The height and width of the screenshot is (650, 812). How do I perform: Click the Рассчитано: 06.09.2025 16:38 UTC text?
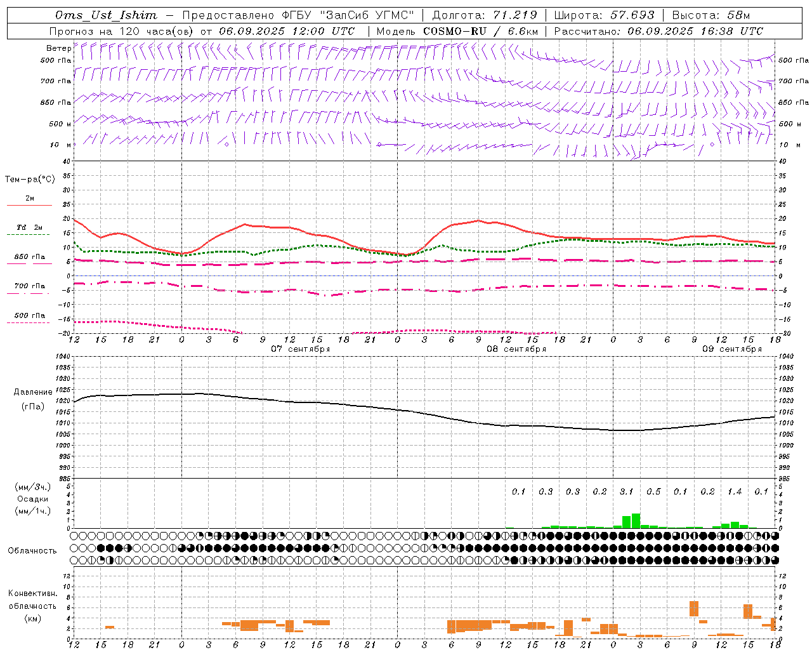pyautogui.click(x=658, y=31)
